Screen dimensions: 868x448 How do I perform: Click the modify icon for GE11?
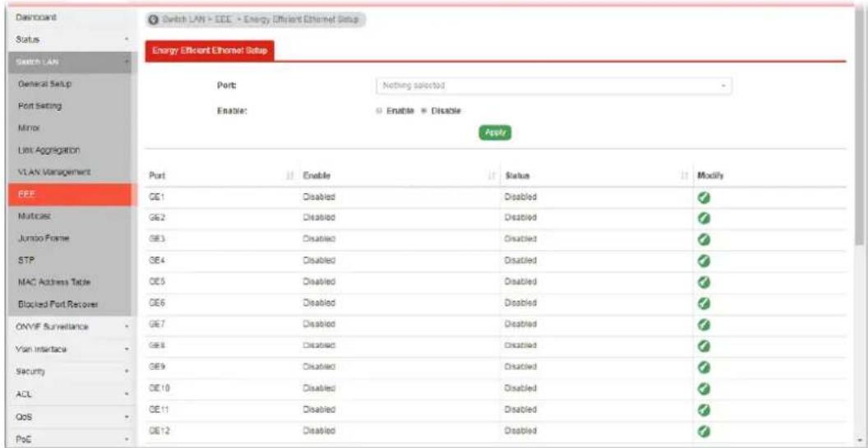pyautogui.click(x=704, y=410)
